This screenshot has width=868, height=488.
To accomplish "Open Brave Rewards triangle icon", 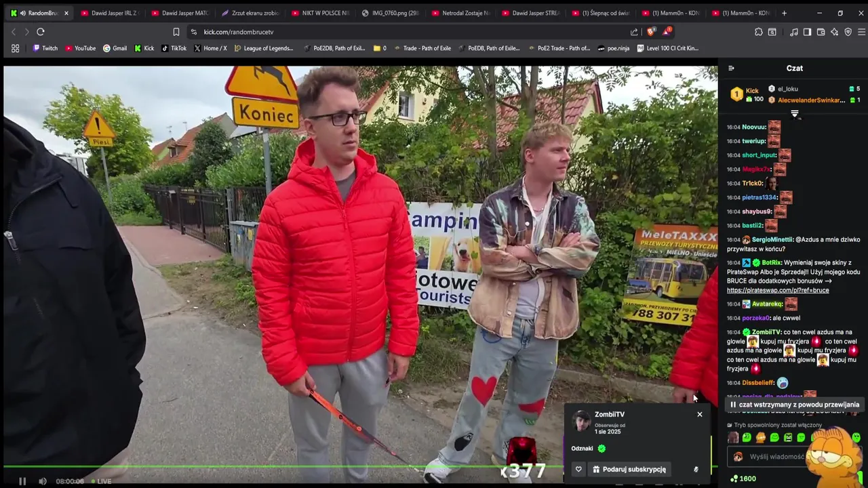I will [x=667, y=31].
